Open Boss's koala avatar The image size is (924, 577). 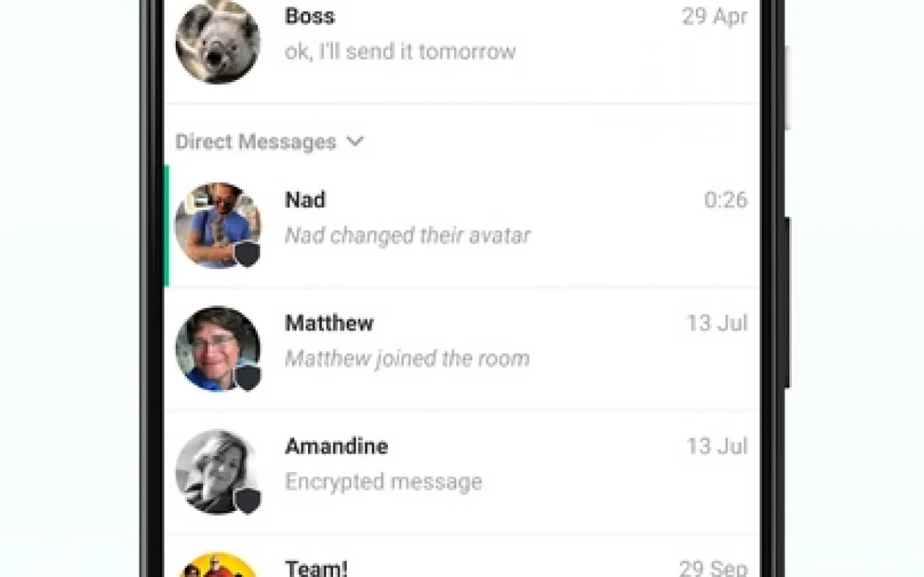tap(218, 41)
